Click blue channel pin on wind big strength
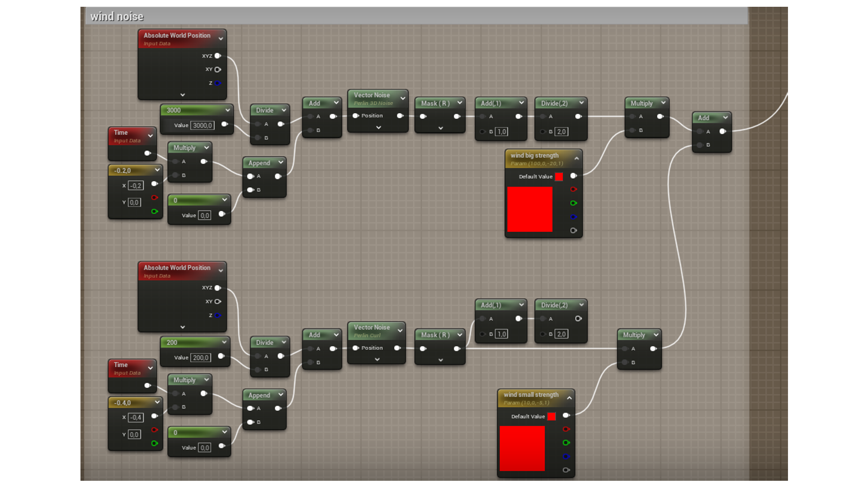Screen dimensions: 868x488 point(573,217)
